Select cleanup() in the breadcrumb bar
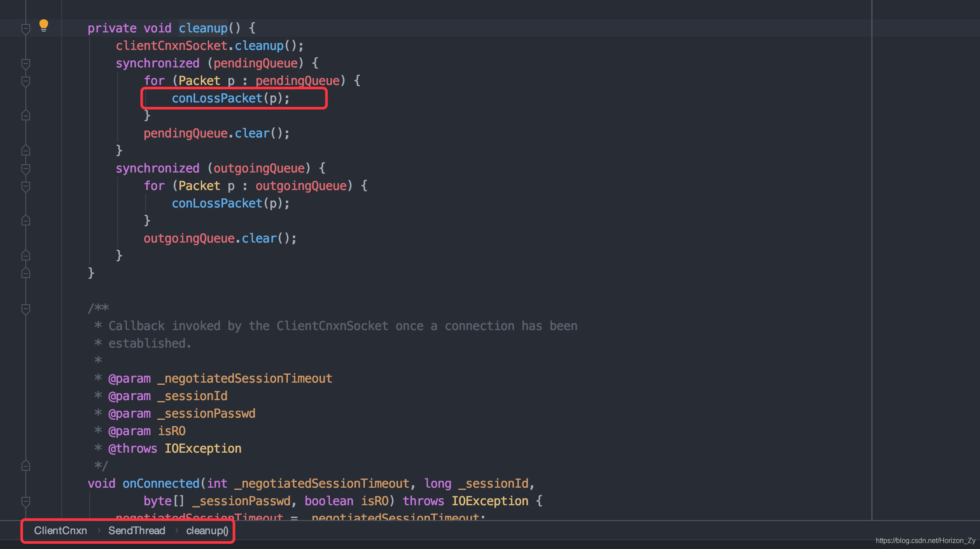Image resolution: width=980 pixels, height=549 pixels. pyautogui.click(x=206, y=531)
